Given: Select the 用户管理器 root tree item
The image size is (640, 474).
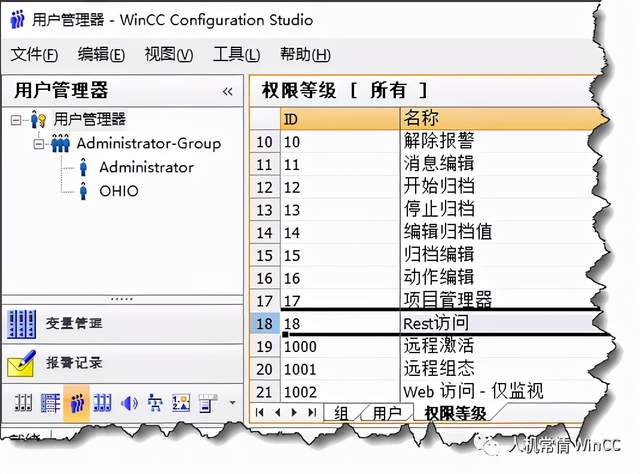Looking at the screenshot, I should click(89, 120).
